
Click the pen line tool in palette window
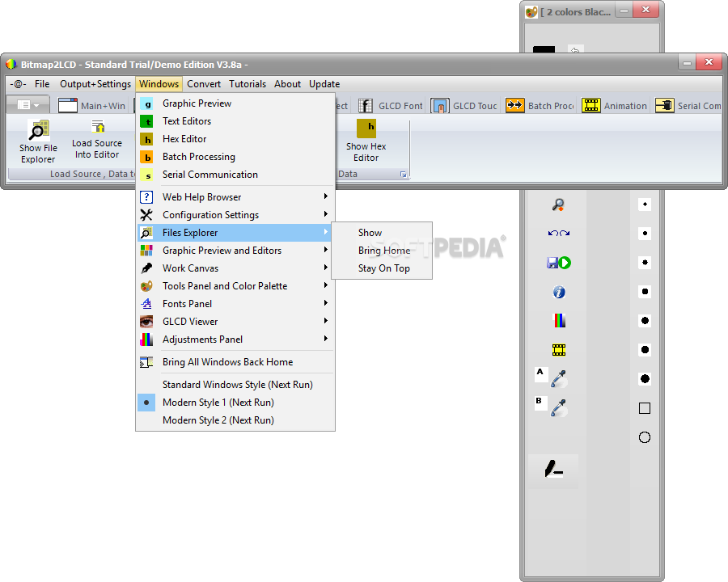[553, 469]
